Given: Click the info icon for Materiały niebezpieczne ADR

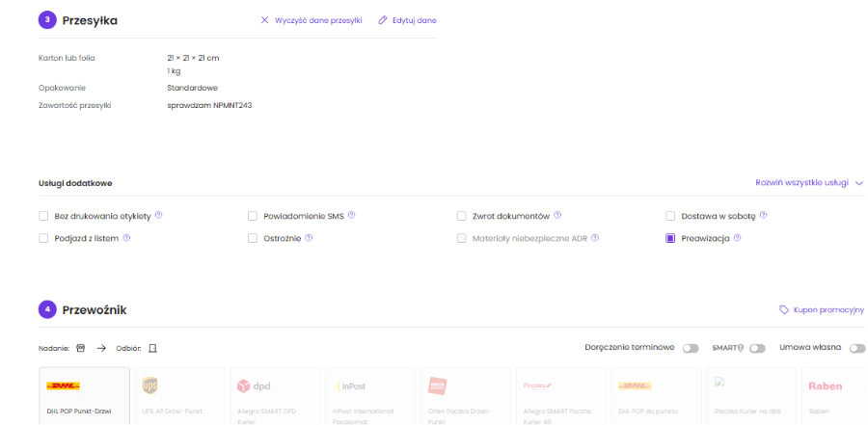Looking at the screenshot, I should [595, 238].
